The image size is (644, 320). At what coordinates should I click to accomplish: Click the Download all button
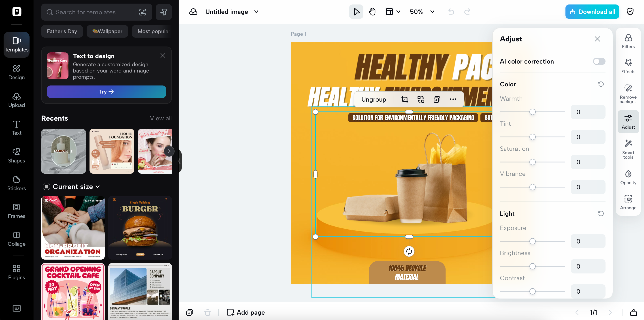coord(592,12)
